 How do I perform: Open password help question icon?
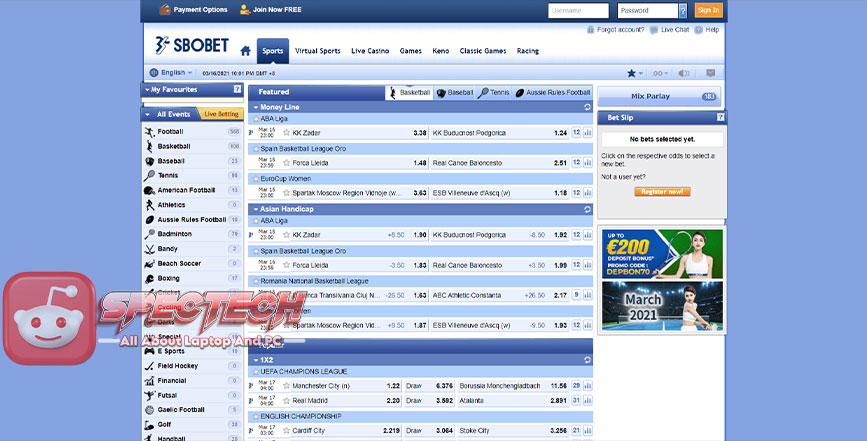pyautogui.click(x=683, y=10)
